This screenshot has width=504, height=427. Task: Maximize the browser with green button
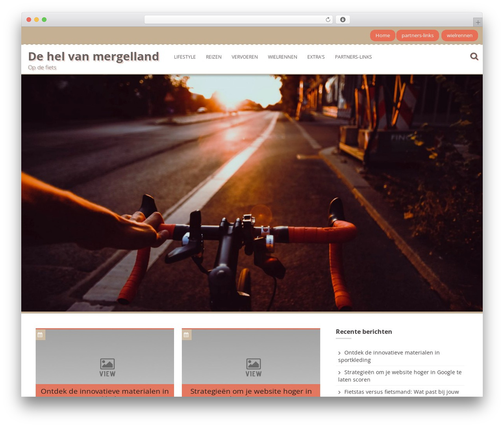coord(44,20)
